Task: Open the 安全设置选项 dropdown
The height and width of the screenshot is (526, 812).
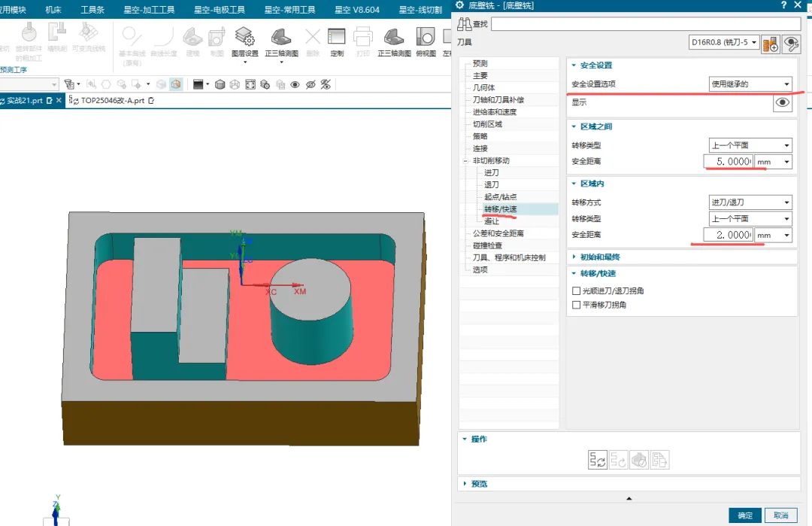Action: 750,84
